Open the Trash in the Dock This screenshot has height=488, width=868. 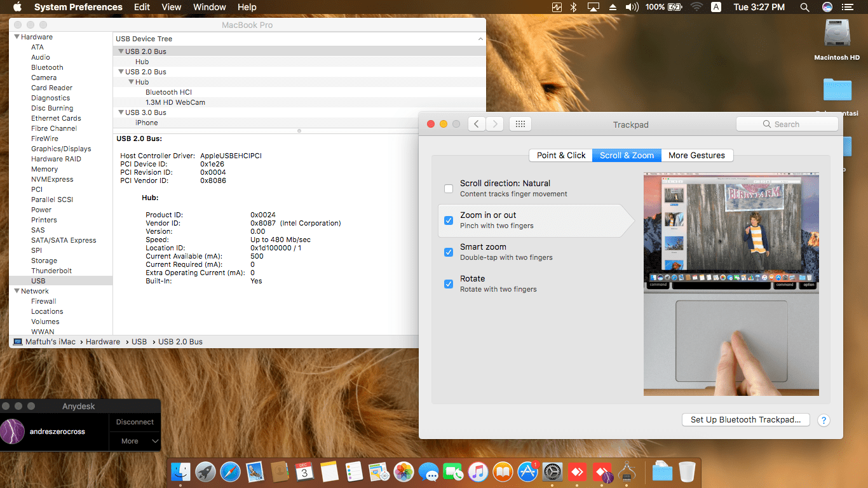[x=688, y=472]
